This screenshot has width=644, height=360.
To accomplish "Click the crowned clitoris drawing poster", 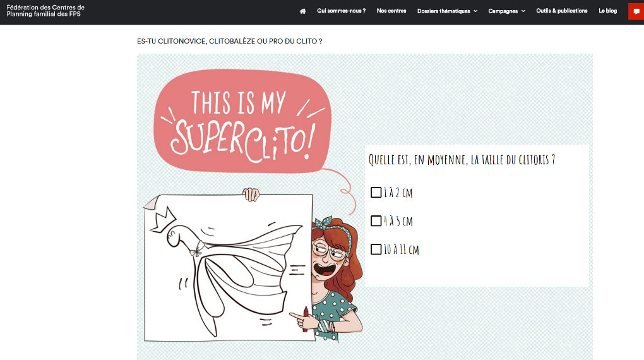I will tap(229, 268).
